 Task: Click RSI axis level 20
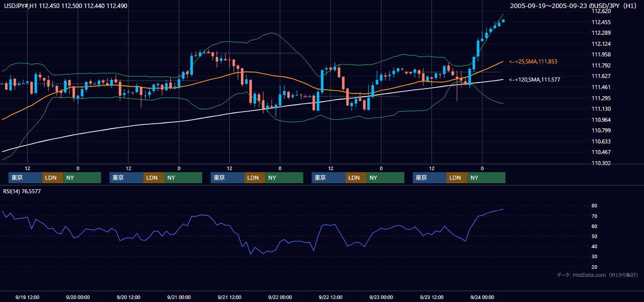pos(595,267)
